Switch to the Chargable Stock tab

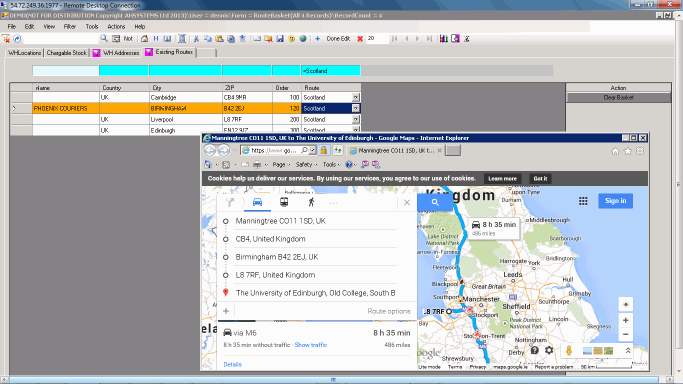click(67, 53)
